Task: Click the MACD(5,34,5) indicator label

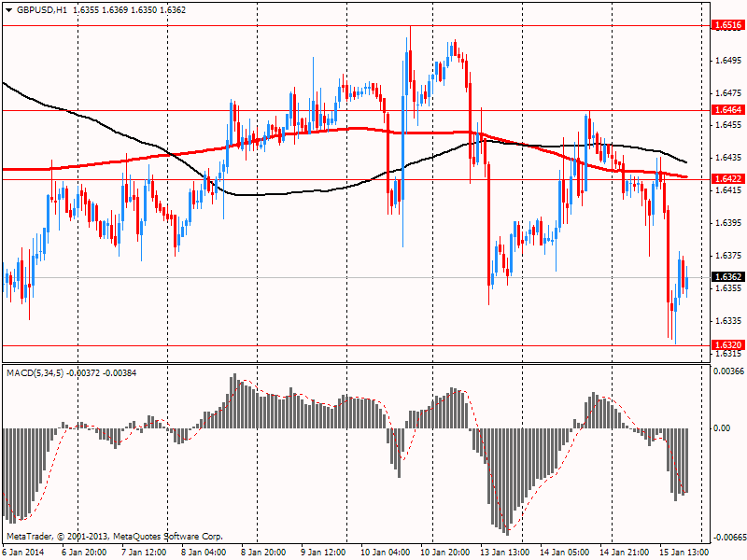Action: tap(35, 373)
